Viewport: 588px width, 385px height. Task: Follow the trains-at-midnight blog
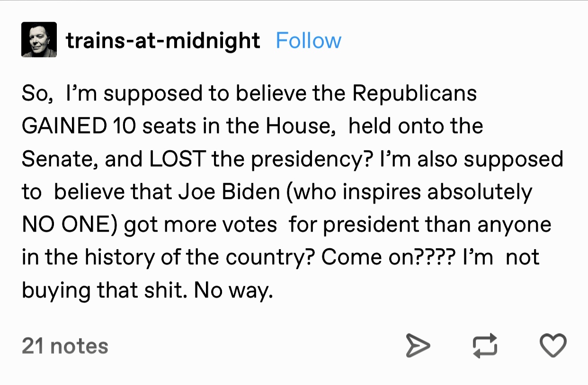point(308,41)
